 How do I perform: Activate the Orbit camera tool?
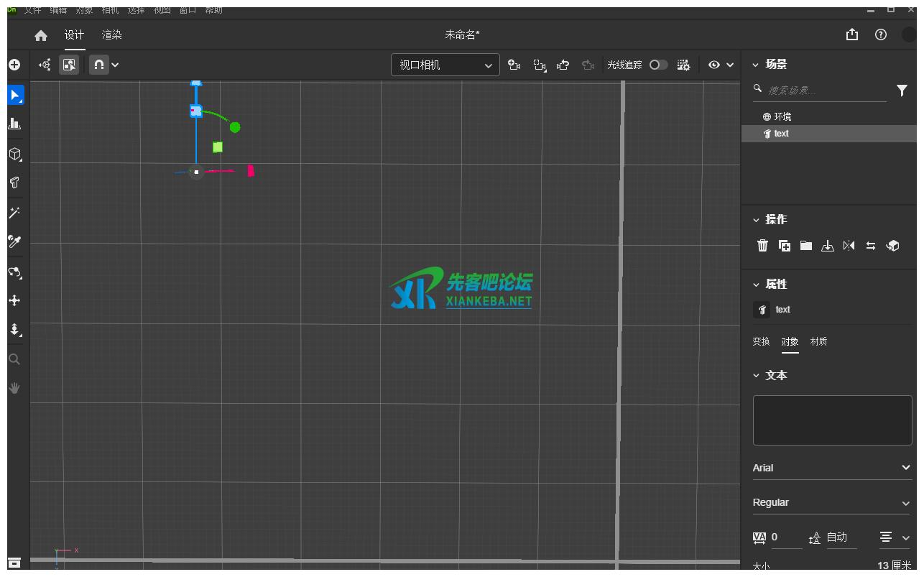pos(14,272)
